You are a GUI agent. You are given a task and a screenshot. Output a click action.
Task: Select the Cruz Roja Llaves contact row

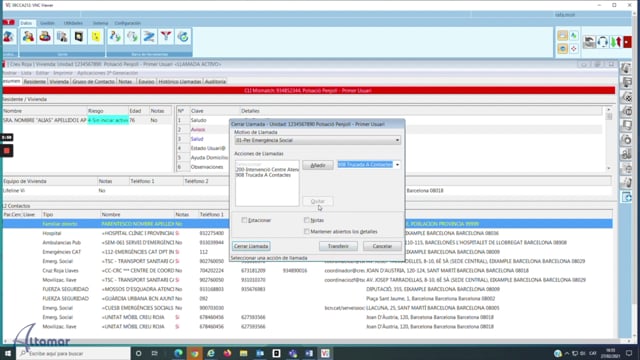point(307,271)
